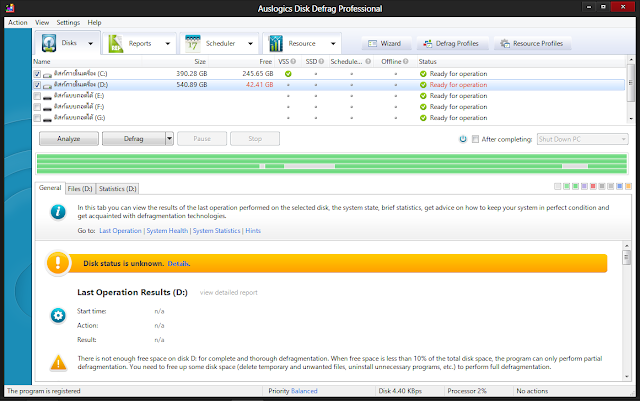
Task: Click the status check icon for C: drive
Action: pyautogui.click(x=423, y=74)
